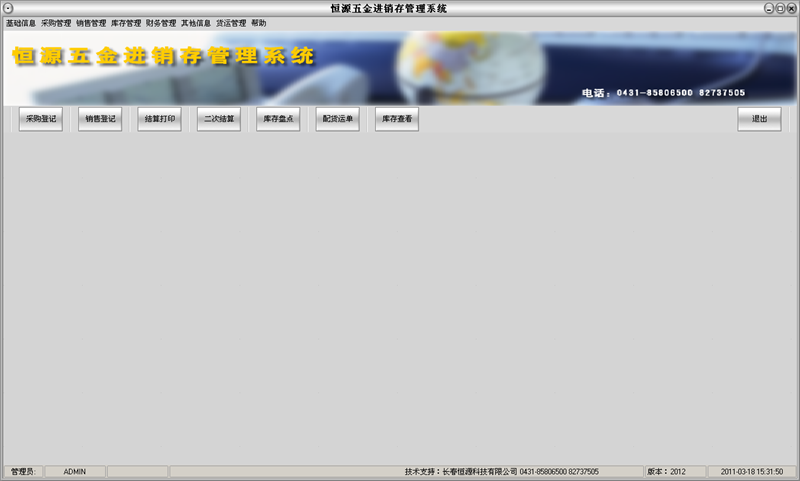Image resolution: width=800 pixels, height=481 pixels.
Task: Open the 库存管理 menu
Action: 126,23
